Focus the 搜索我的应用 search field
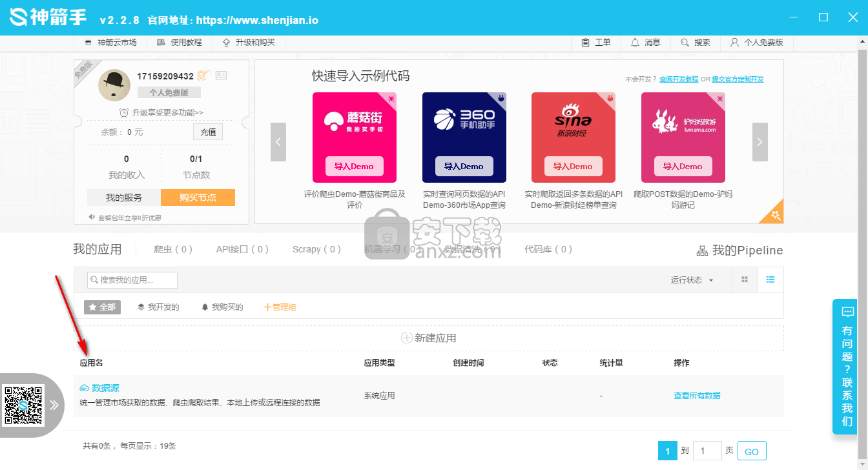Screen dimensions: 868x470 (132, 280)
